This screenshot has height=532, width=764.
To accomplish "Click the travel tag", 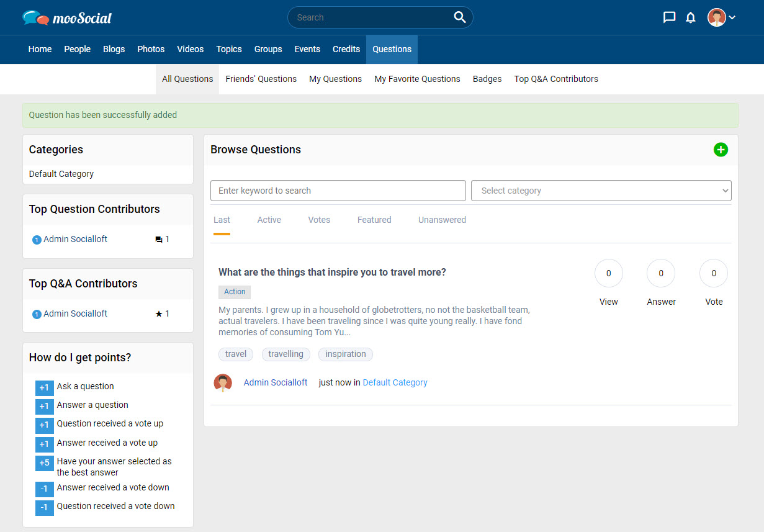I will pyautogui.click(x=236, y=354).
